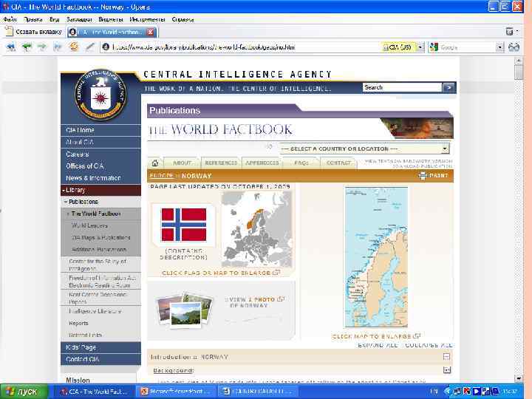The image size is (532, 399).
Task: Open the closed tabs trash icon
Action: 510,32
